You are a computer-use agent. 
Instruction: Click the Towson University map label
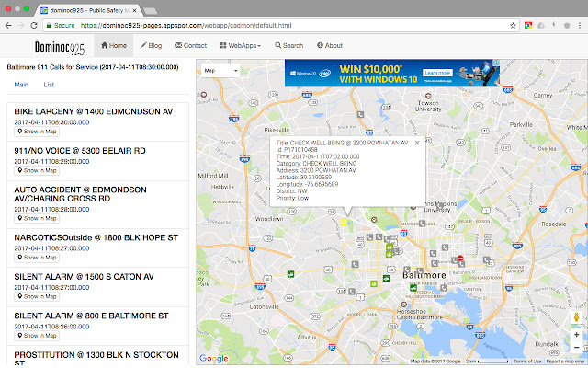428,106
